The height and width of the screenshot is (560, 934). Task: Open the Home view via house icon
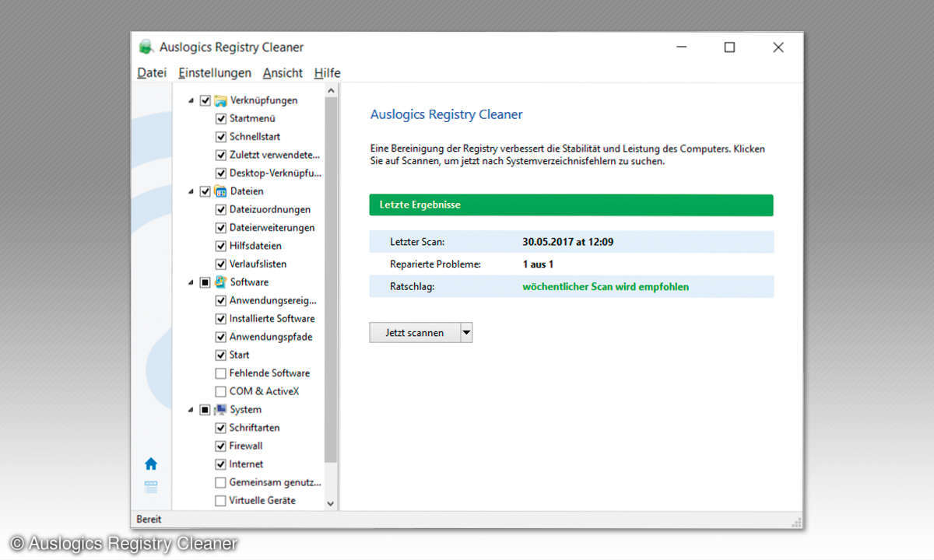(x=151, y=464)
